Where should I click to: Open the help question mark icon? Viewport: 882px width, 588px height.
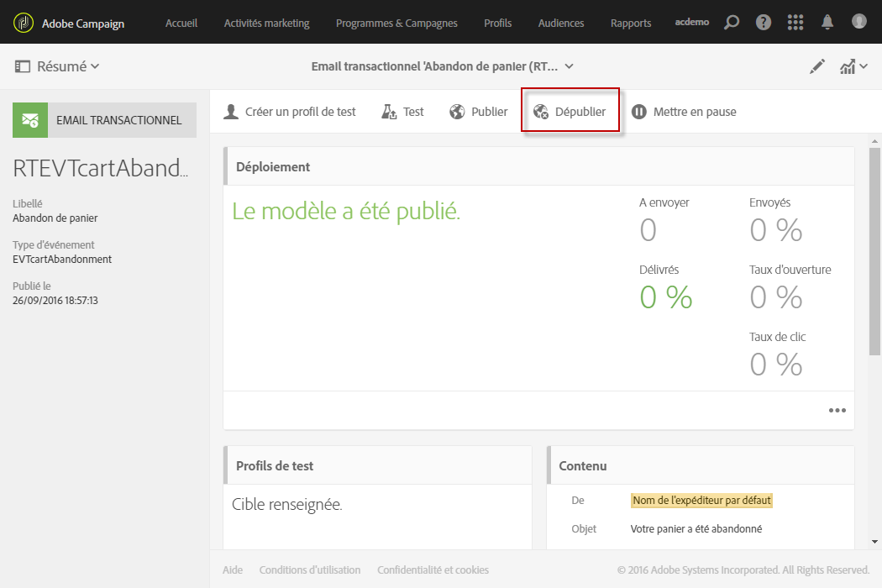click(764, 23)
